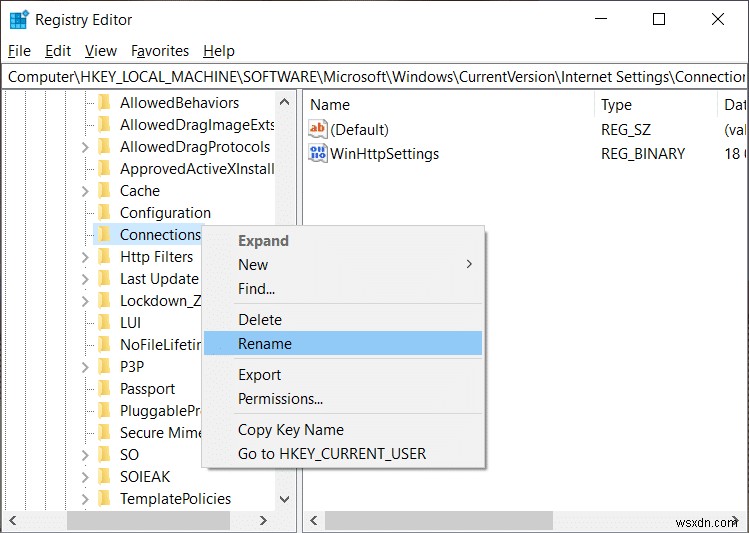Viewport: 749px width, 533px height.
Task: Click the Lockdown_Z folder icon
Action: click(x=104, y=300)
